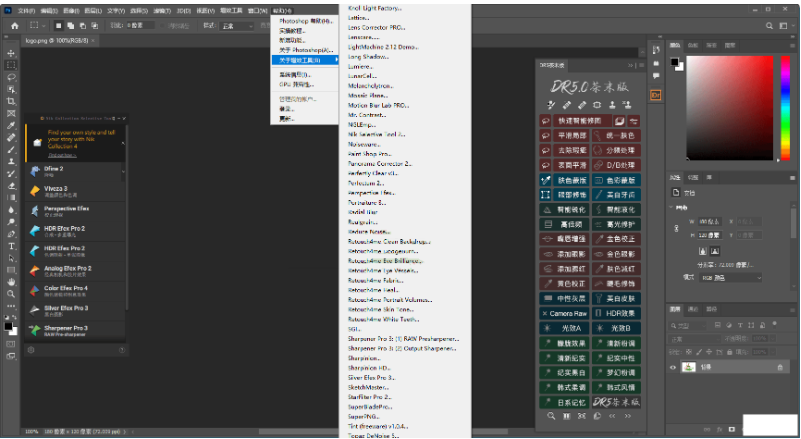This screenshot has width=801, height=439.
Task: Click the stamp icon under DR5.0 title
Action: point(612,105)
